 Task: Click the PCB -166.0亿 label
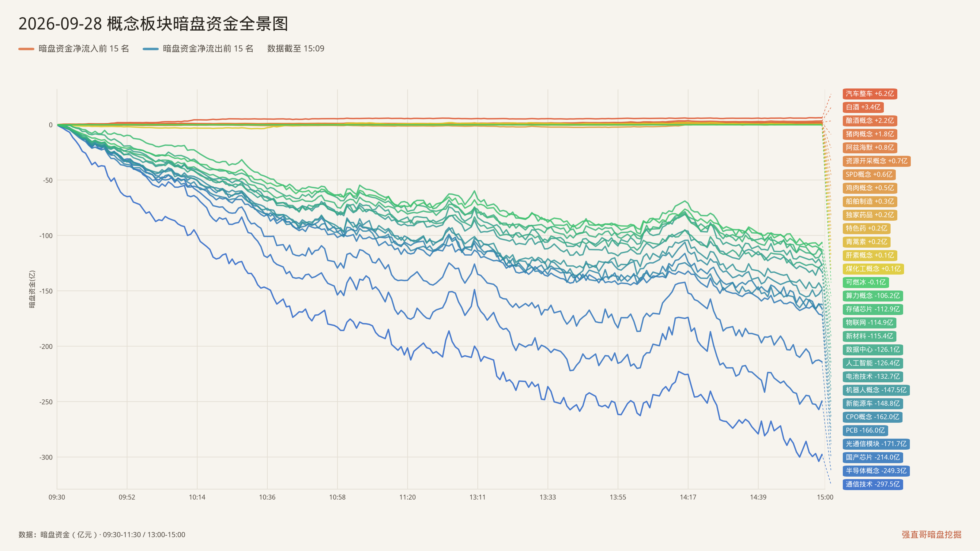coord(865,430)
